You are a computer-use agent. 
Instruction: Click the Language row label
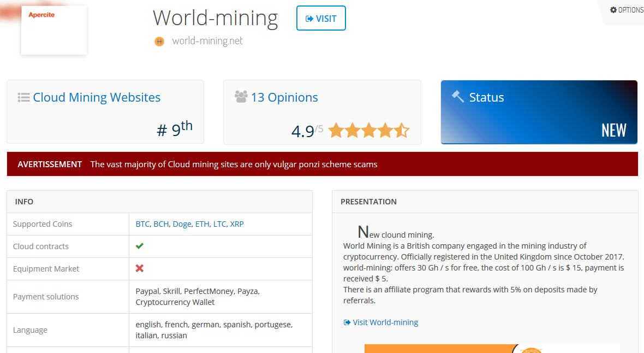[x=30, y=330]
